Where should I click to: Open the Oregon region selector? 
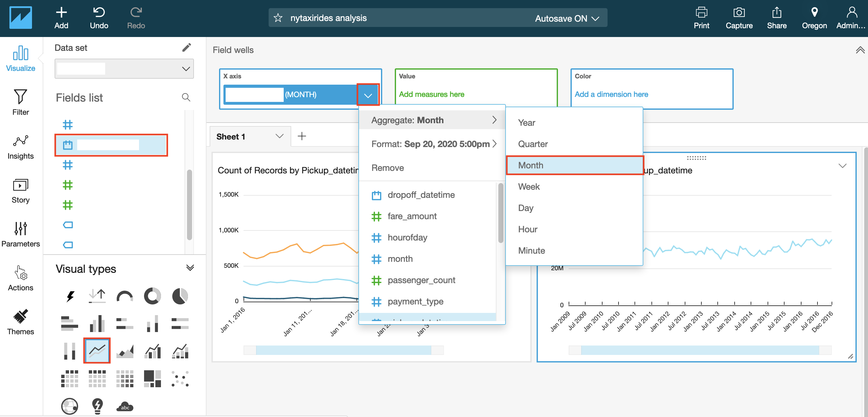(x=814, y=18)
